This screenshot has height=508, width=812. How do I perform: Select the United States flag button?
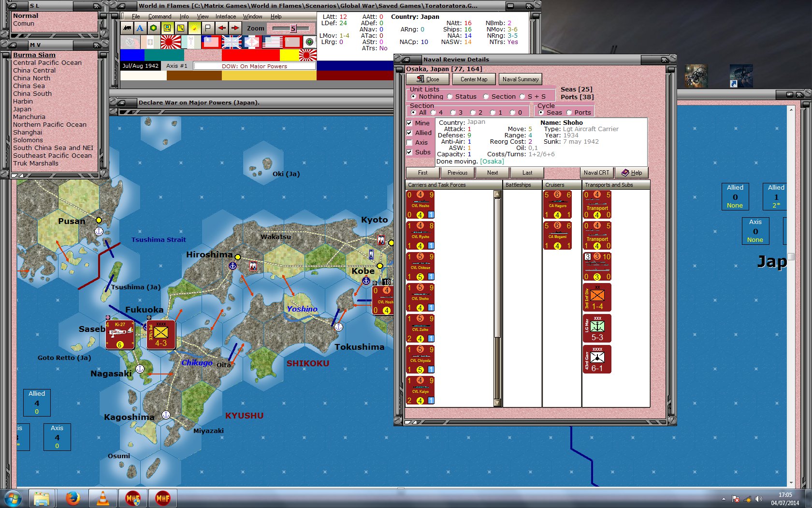(272, 42)
